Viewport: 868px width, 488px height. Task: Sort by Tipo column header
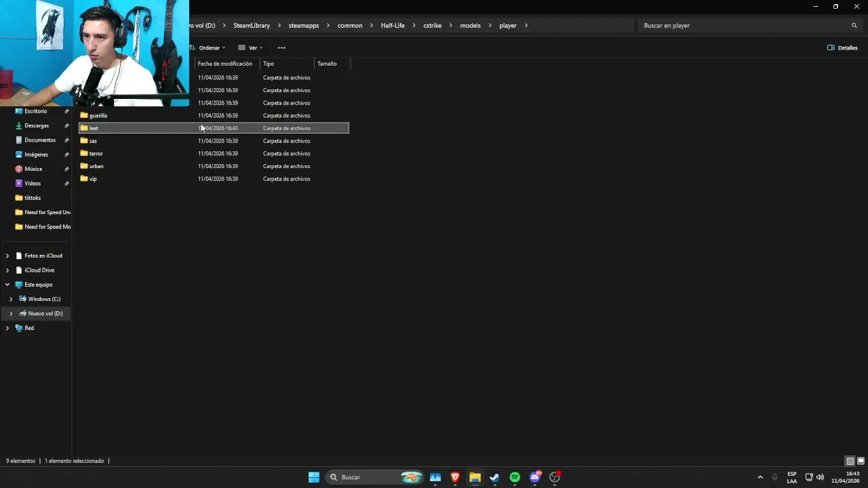[x=288, y=64]
